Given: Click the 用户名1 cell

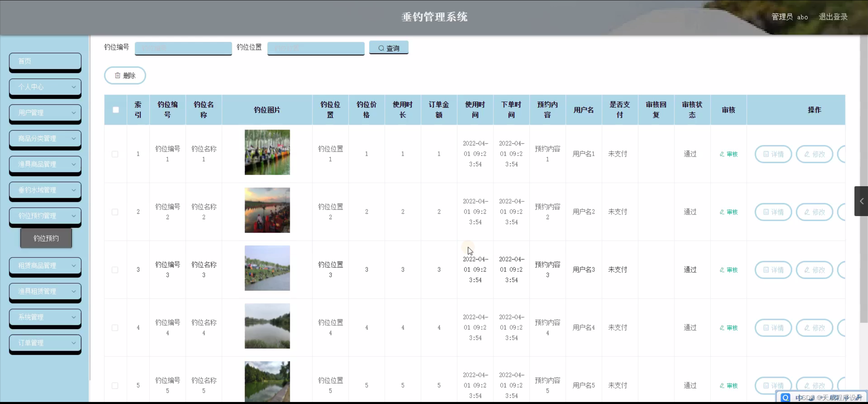Looking at the screenshot, I should (x=584, y=154).
